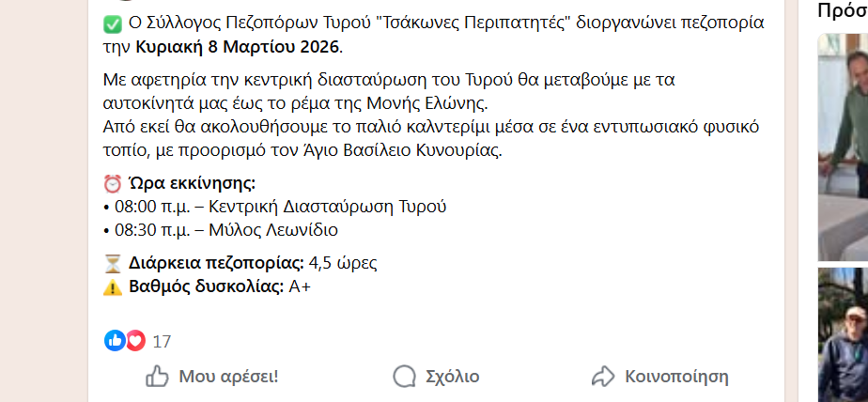Click the red heart reaction badge
The height and width of the screenshot is (402, 868).
(135, 341)
